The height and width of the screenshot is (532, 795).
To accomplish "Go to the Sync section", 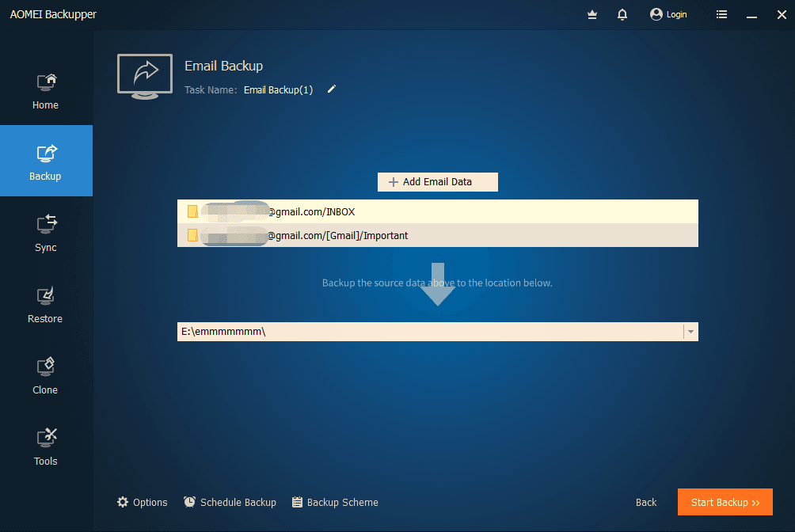I will click(x=46, y=233).
